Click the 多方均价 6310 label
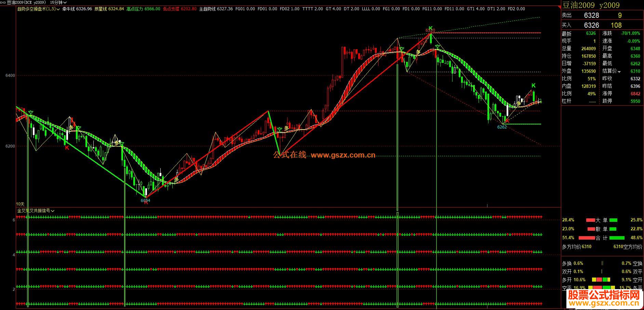The width and height of the screenshot is (644, 310). point(577,247)
